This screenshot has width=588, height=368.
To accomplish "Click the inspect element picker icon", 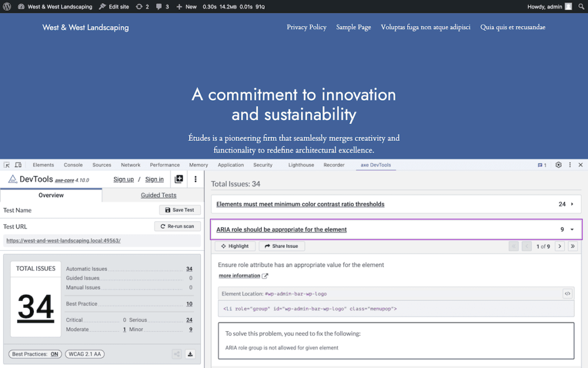I will coord(7,165).
